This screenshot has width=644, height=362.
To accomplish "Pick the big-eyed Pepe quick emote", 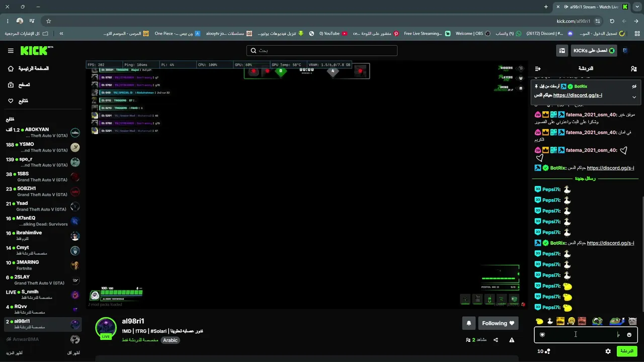I will (x=598, y=321).
